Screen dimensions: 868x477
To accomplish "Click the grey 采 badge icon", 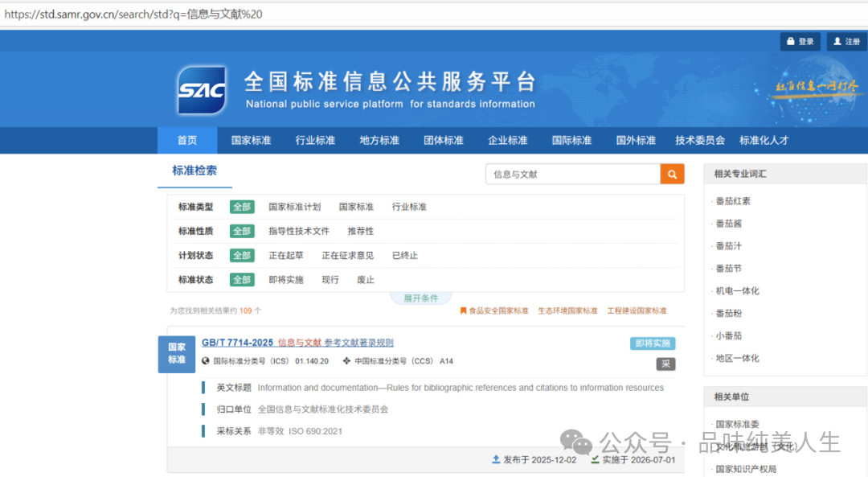I will click(x=665, y=364).
